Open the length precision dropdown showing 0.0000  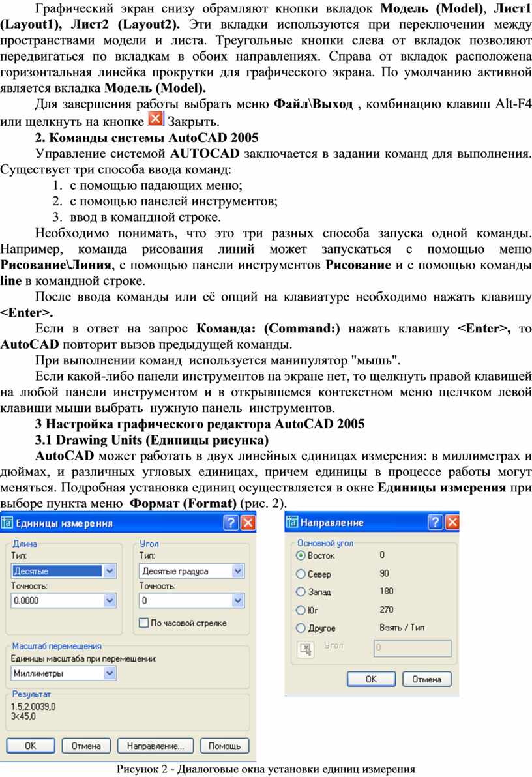click(x=63, y=600)
